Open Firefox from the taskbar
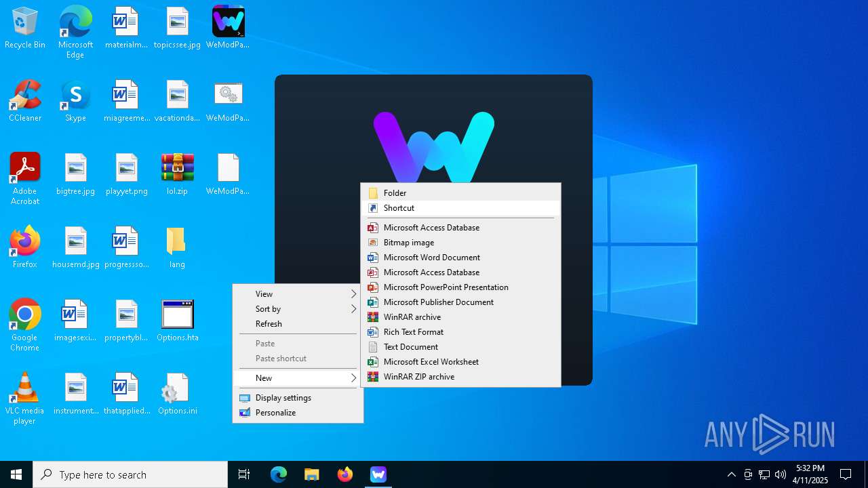 (x=345, y=474)
